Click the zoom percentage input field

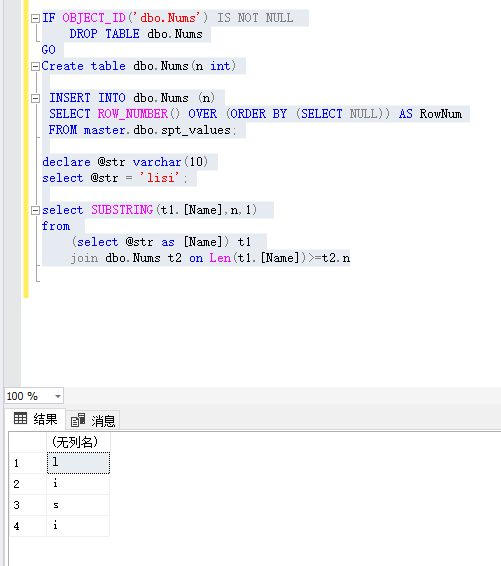[29, 396]
